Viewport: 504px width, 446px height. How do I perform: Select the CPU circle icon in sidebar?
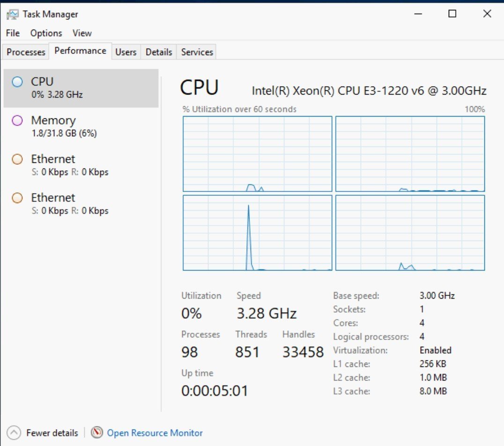point(17,82)
